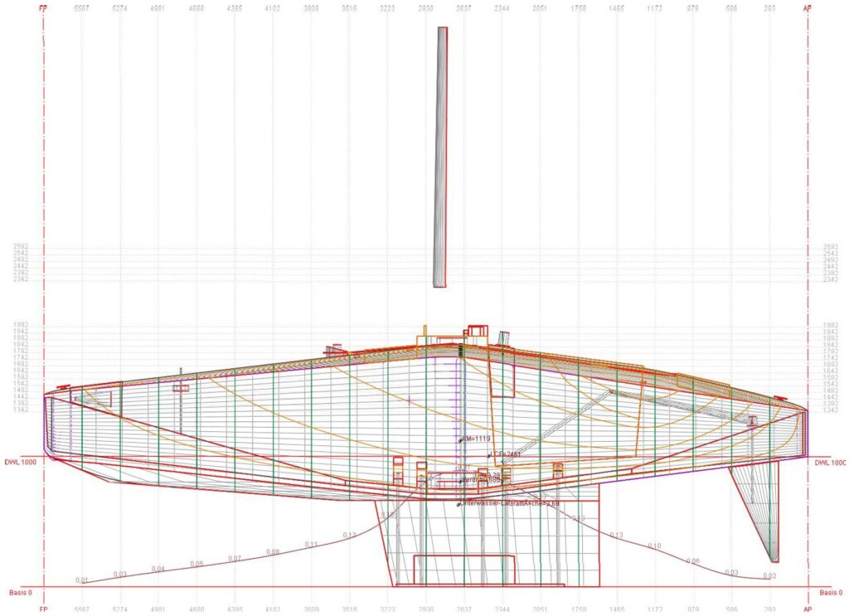
Task: Pick the FP label at top left
Action: tap(43, 8)
